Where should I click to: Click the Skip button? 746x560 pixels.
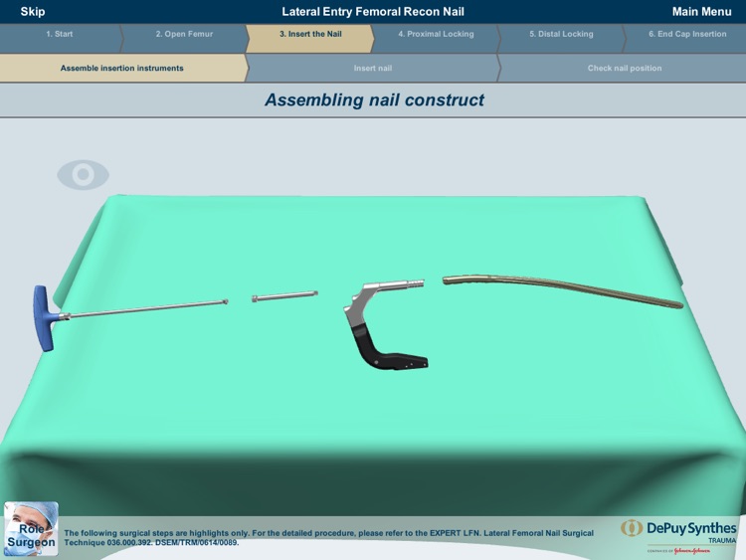coord(33,11)
